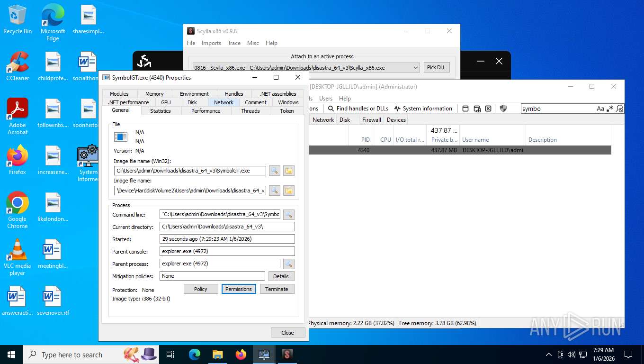Click the Find window and thread toolbar icon
Viewport: 644px width, 364px height.
477,109
